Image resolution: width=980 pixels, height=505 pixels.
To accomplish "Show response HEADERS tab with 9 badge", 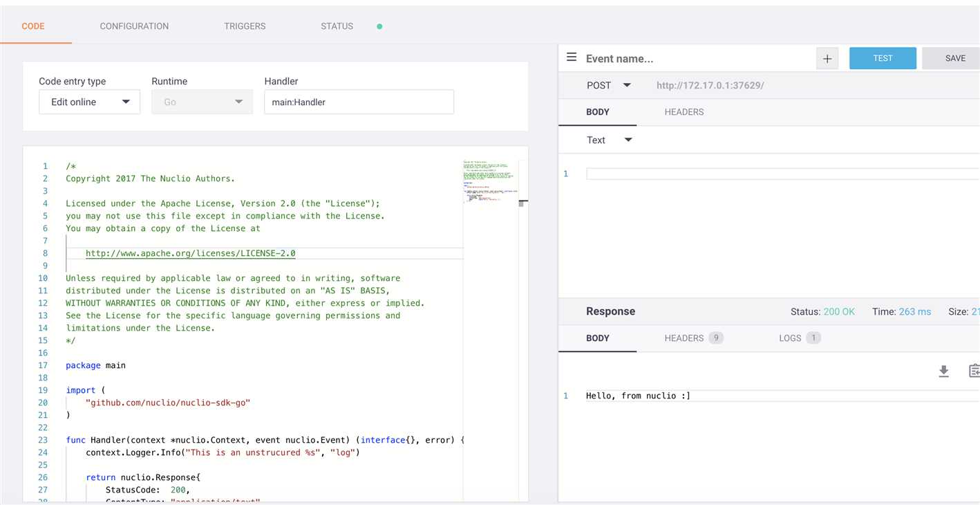I will (694, 338).
